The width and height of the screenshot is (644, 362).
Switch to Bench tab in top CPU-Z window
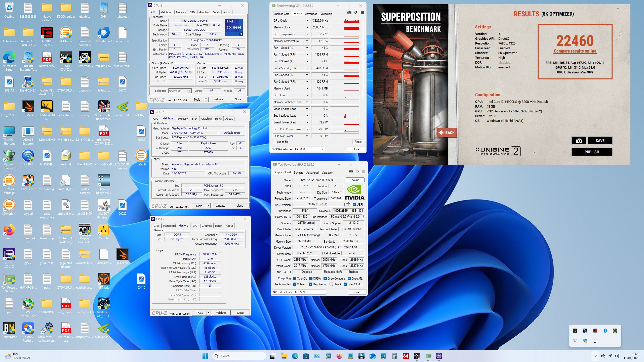[x=216, y=12]
